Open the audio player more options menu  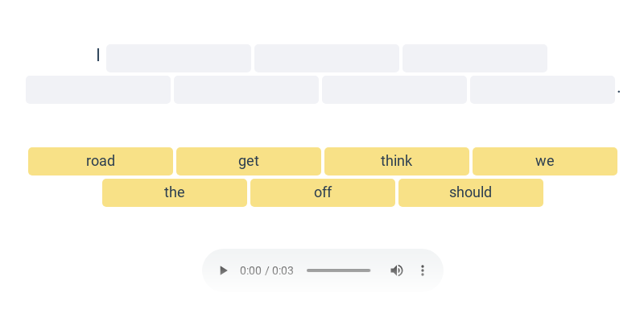tap(423, 270)
